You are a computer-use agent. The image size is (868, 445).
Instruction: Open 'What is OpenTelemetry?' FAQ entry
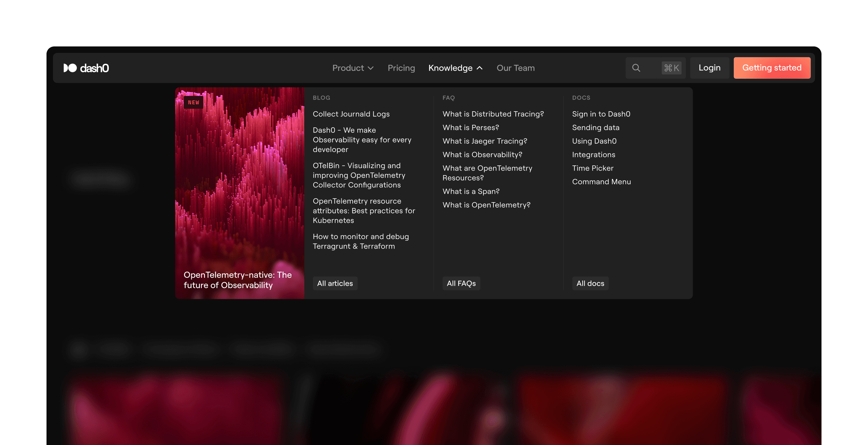[486, 205]
